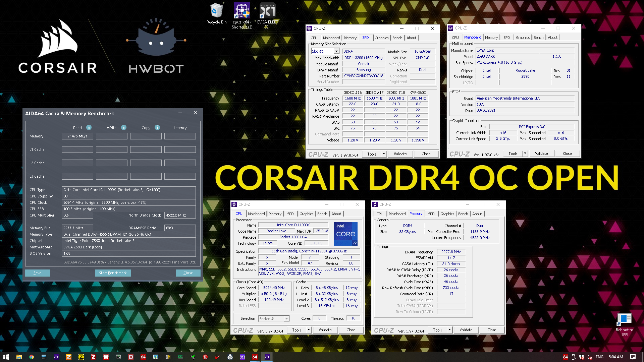Click the Z590 DARK model value
Viewport: 644px width, 362px height.
507,56
